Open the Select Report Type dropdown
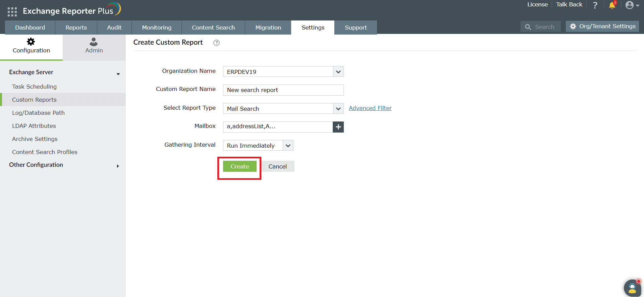The height and width of the screenshot is (297, 644). [283, 108]
